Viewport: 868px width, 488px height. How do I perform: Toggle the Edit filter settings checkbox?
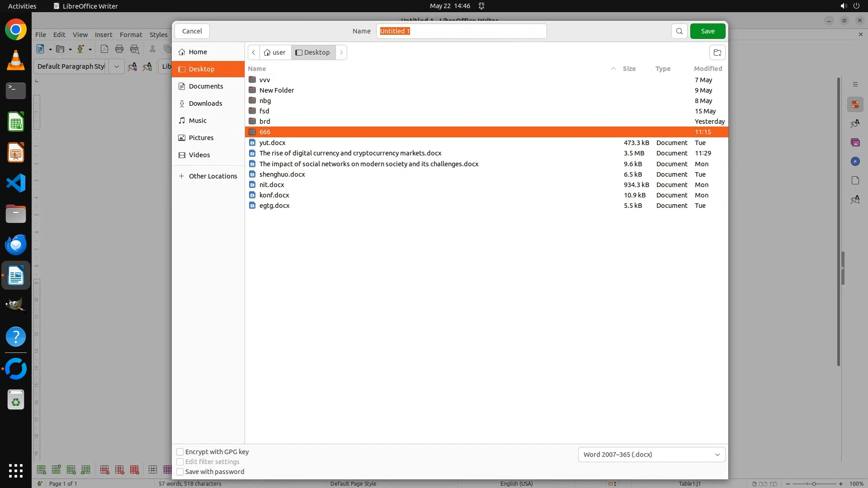180,462
